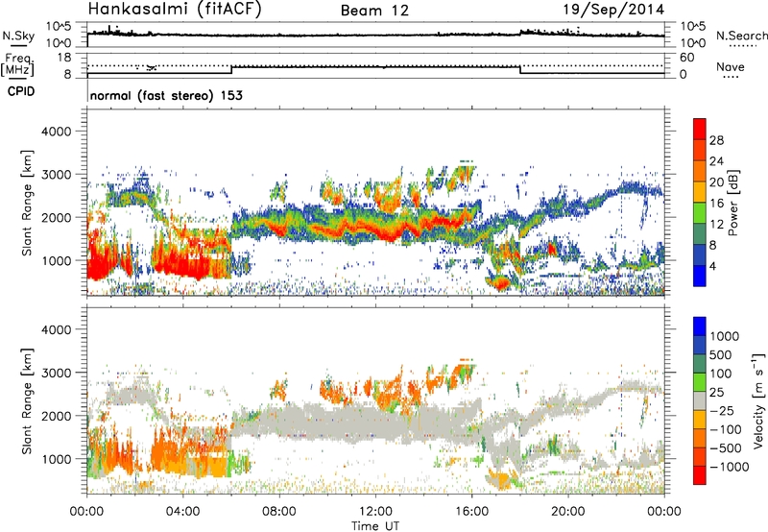Screen dimensions: 768x532
Task: Select the '4' power colorbar value
Action: [x=712, y=266]
